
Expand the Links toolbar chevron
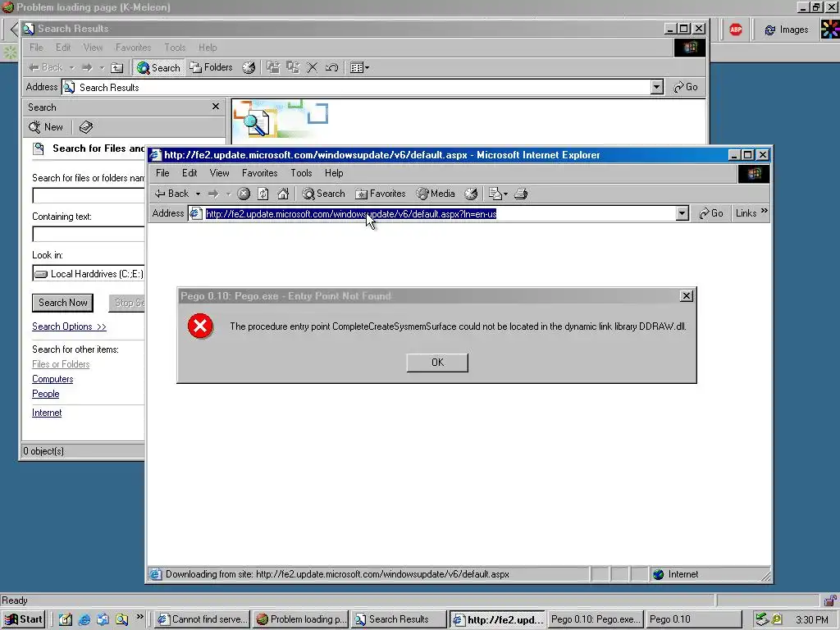point(765,211)
